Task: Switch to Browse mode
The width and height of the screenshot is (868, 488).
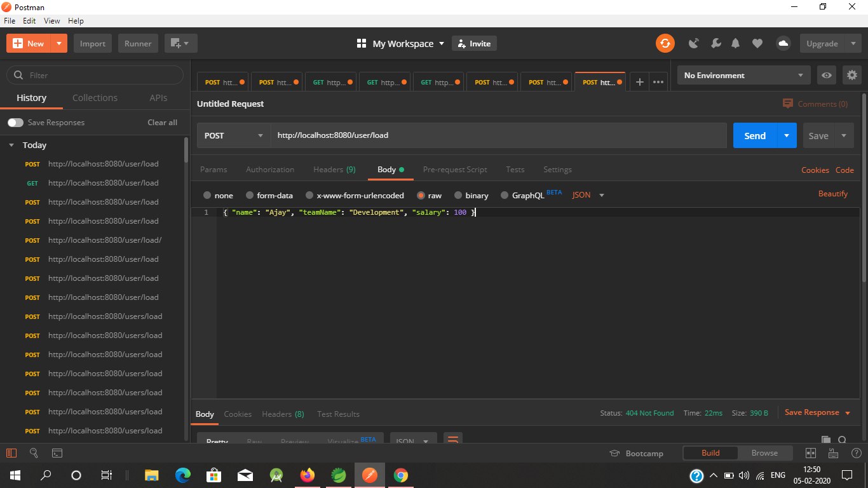Action: 764,453
